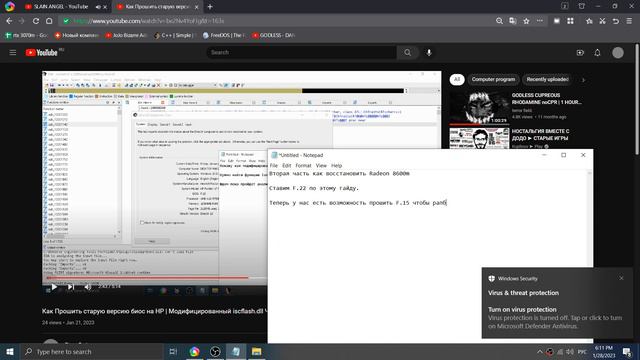Image resolution: width=640 pixels, height=360 pixels.
Task: Mute the SLAIN ANGEL tab audio
Action: click(98, 7)
